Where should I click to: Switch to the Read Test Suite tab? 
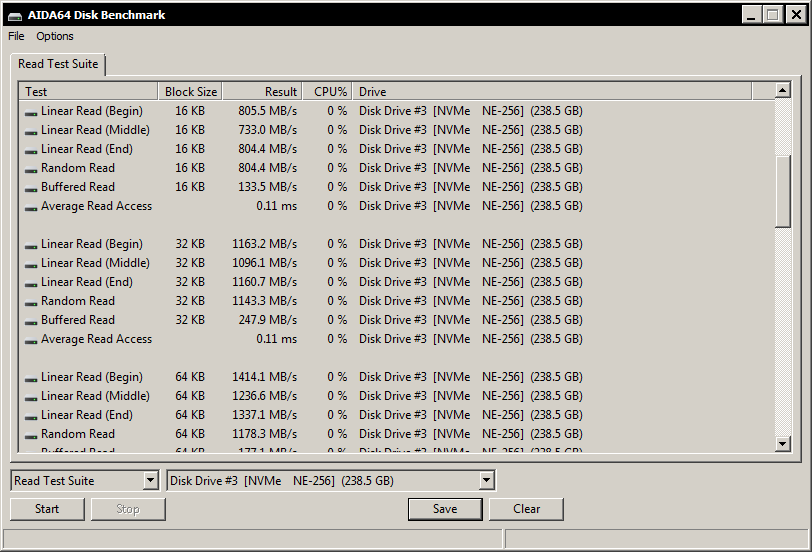[x=58, y=64]
